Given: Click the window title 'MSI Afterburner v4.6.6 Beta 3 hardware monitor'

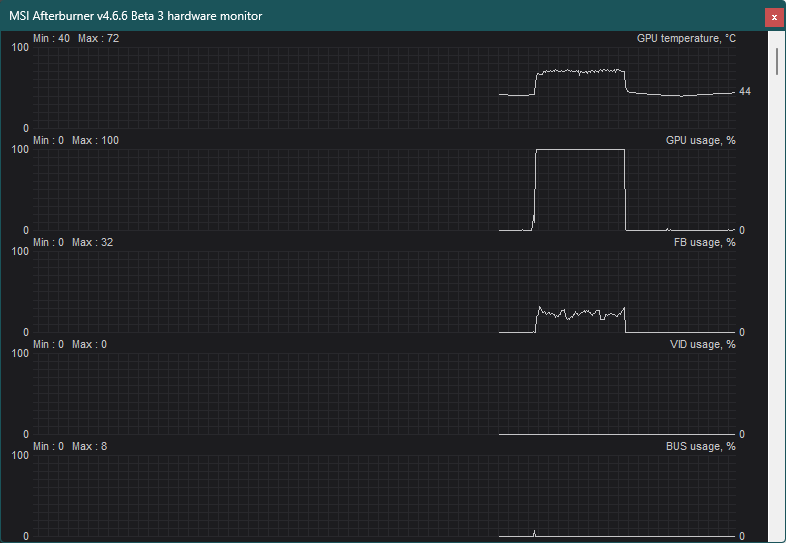Looking at the screenshot, I should click(x=135, y=16).
